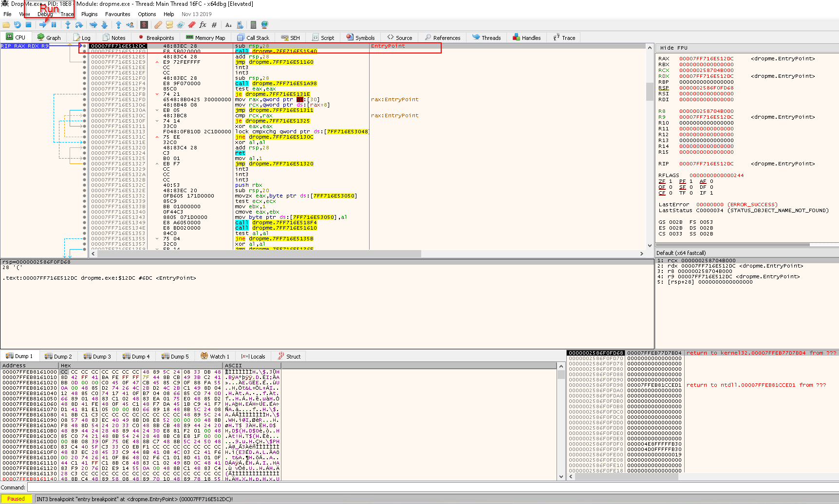Check for updates with the globe icon
839x504 pixels.
pos(265,25)
